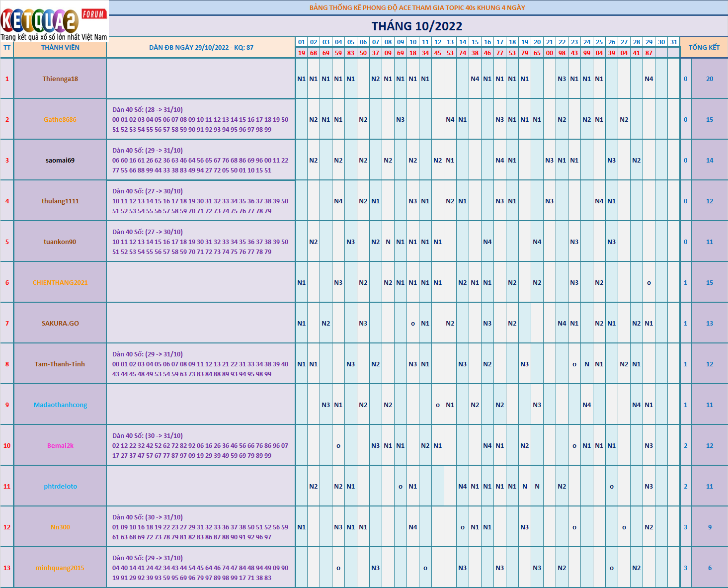Select member saomai69
Screen dimensions: 728x588
pos(60,160)
